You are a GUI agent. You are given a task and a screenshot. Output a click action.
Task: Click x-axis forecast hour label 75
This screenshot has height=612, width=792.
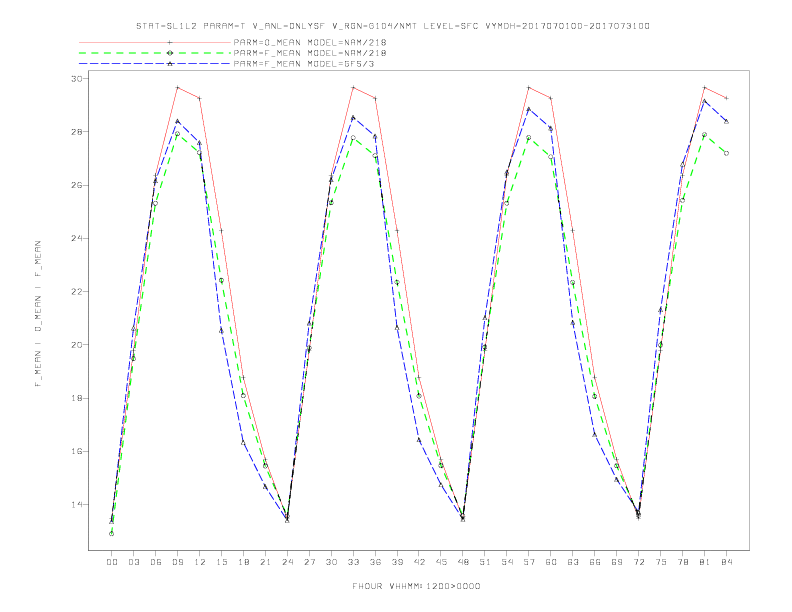tap(661, 562)
